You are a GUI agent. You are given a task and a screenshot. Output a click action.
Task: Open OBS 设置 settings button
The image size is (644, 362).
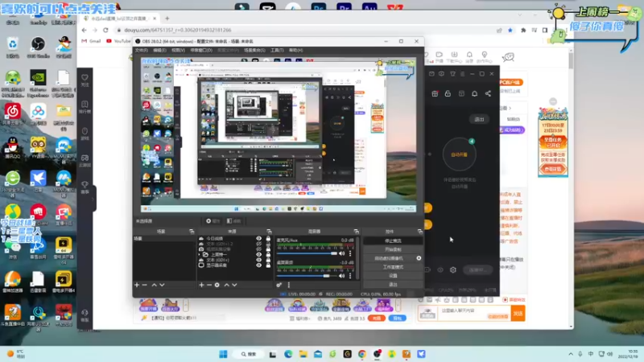coord(393,275)
